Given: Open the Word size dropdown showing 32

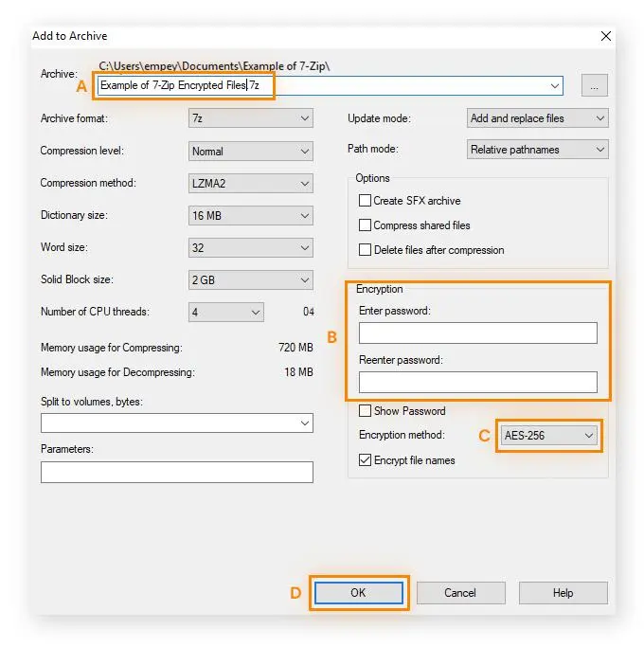Looking at the screenshot, I should click(x=250, y=247).
